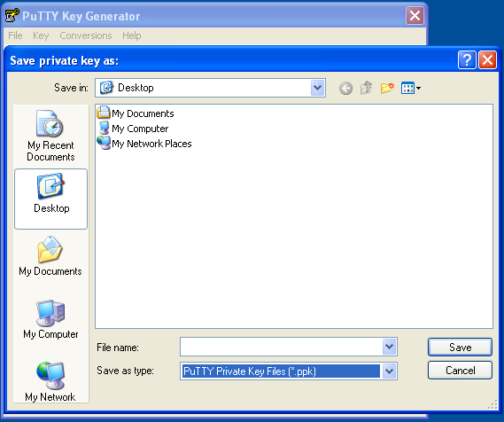
Task: Select My Network Places icon in list
Action: [x=104, y=143]
